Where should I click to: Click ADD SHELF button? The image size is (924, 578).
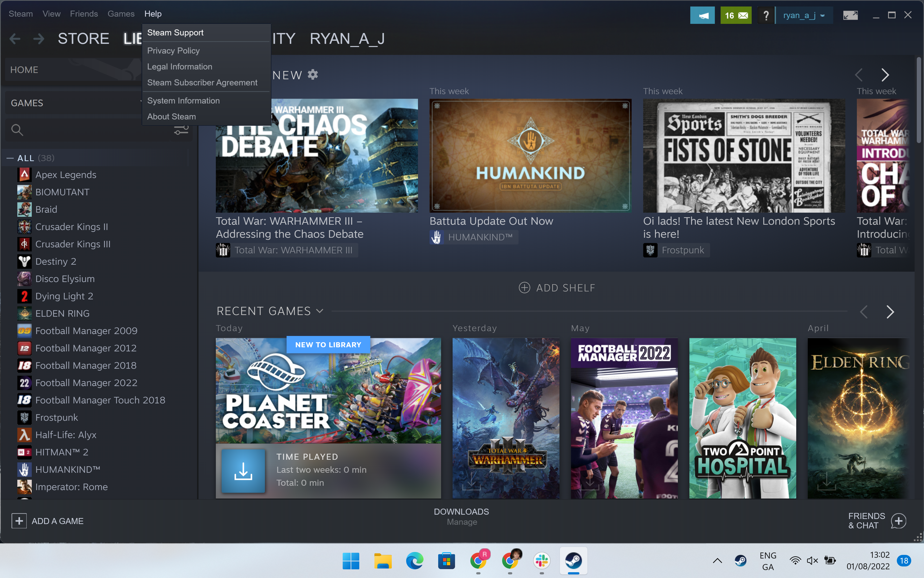coord(557,288)
